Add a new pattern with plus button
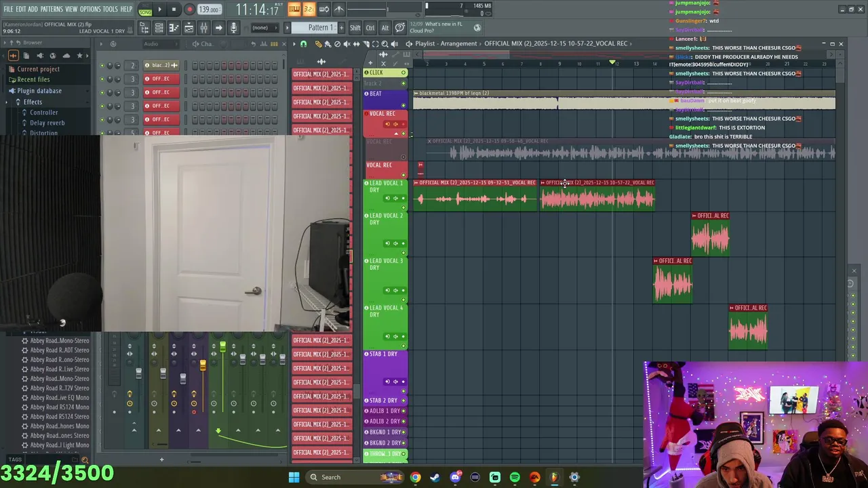 coord(342,28)
